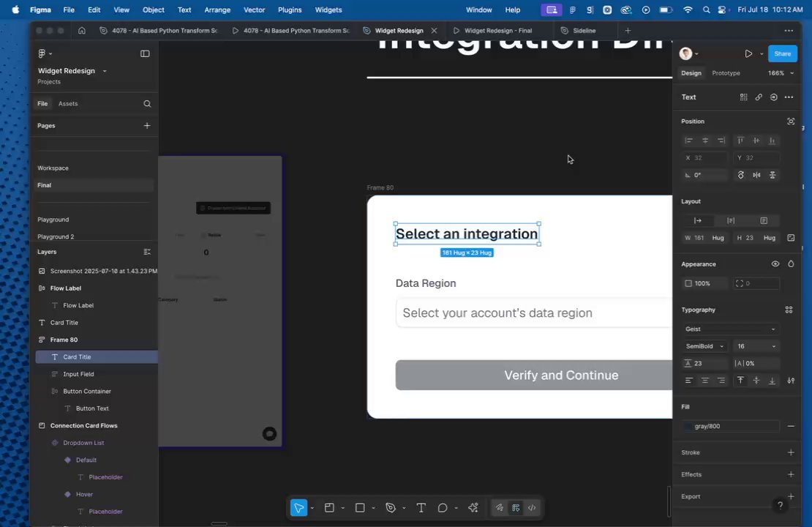The width and height of the screenshot is (812, 527).
Task: Select the Playground 2 page
Action: [x=56, y=237]
